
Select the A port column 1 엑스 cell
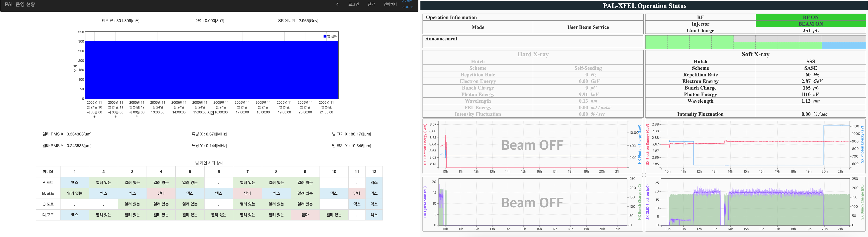click(75, 182)
